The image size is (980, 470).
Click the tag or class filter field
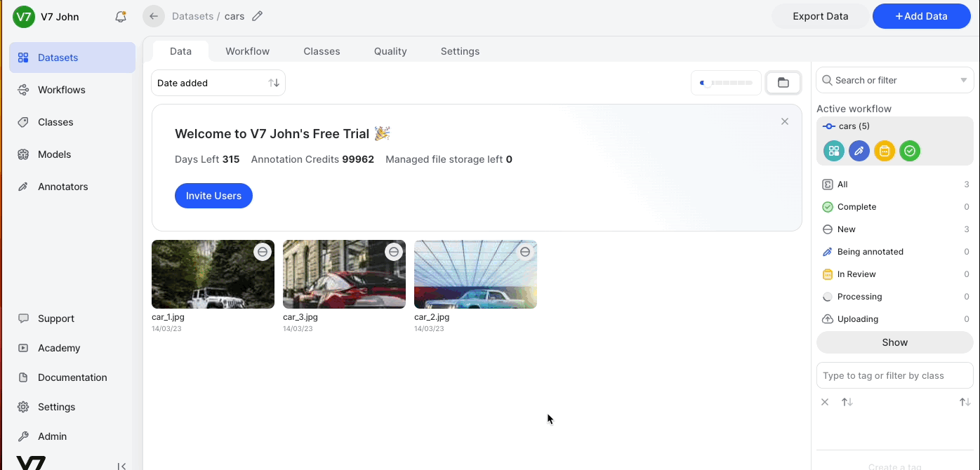coord(895,375)
